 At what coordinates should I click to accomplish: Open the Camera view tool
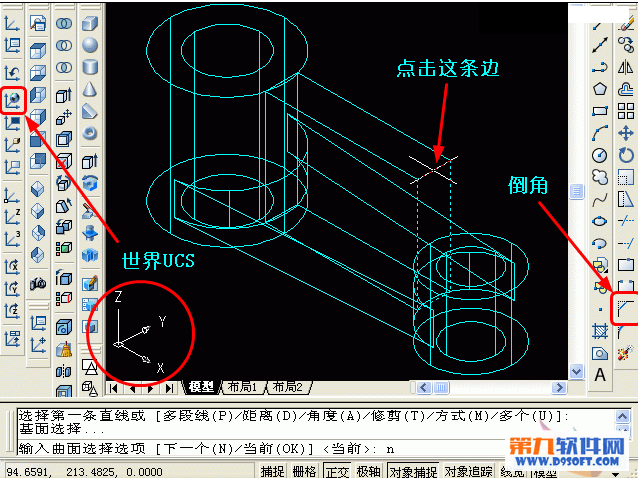click(38, 283)
